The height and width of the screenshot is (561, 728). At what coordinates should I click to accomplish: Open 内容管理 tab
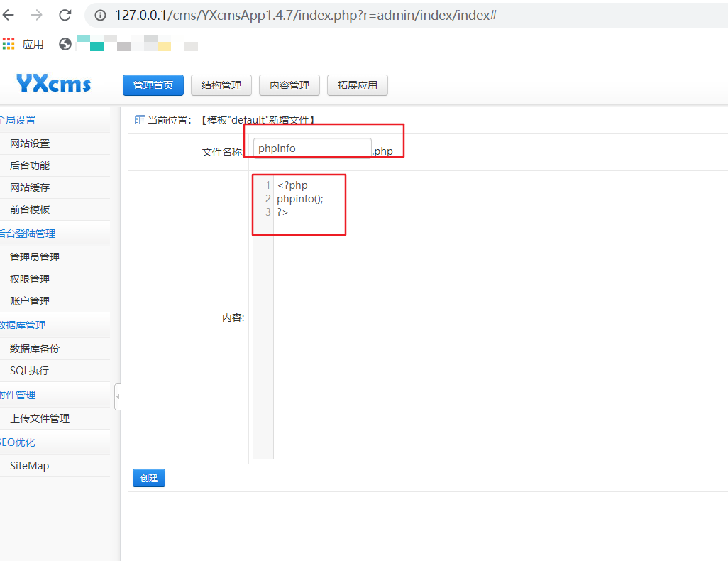click(x=289, y=85)
